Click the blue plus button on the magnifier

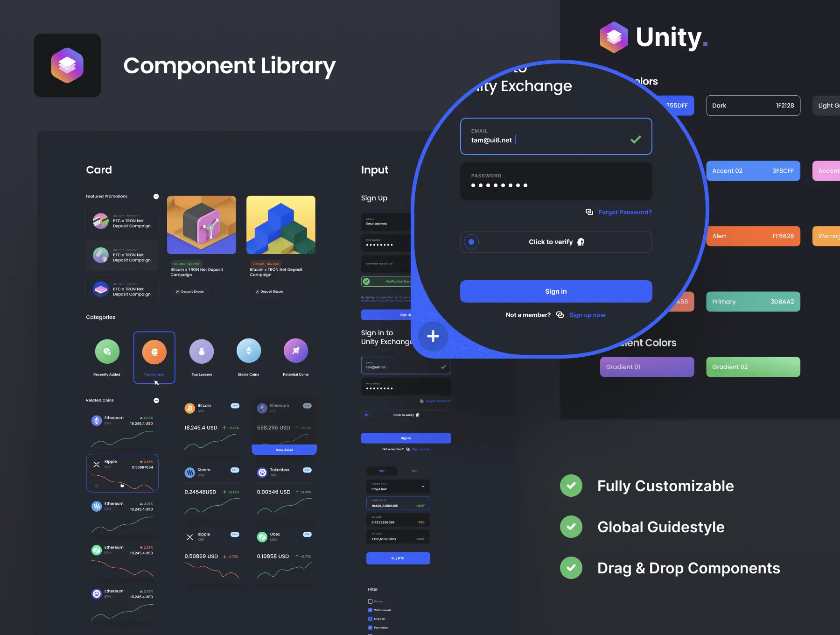(x=433, y=336)
